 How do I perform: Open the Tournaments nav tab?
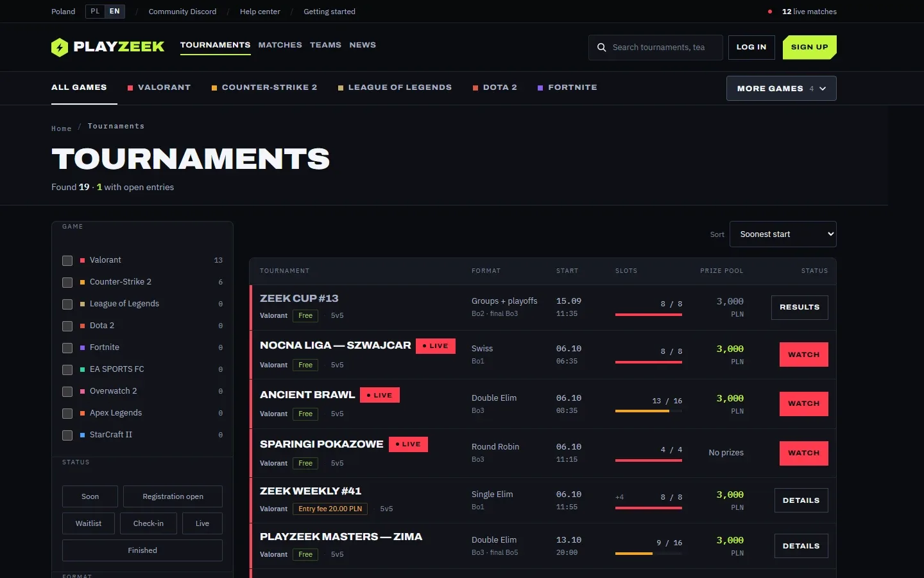pos(215,45)
